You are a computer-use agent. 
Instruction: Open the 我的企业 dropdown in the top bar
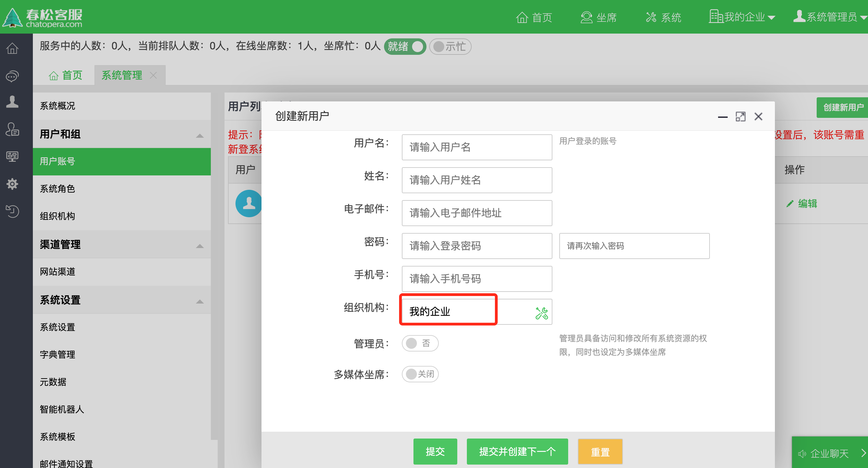tap(742, 16)
